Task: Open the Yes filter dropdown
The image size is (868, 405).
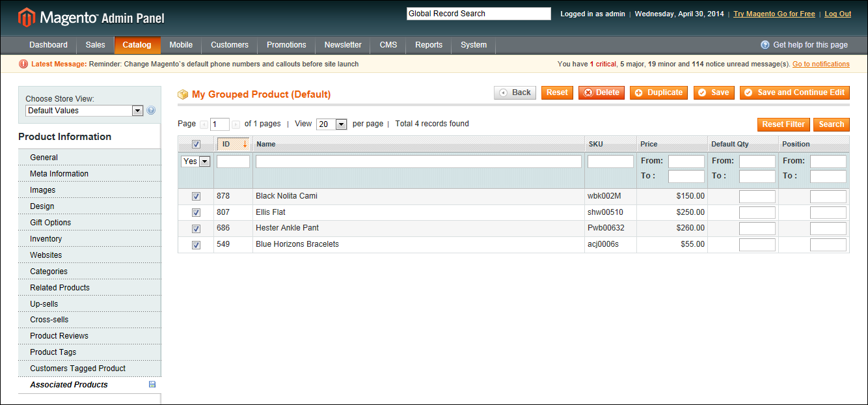Action: [x=196, y=161]
